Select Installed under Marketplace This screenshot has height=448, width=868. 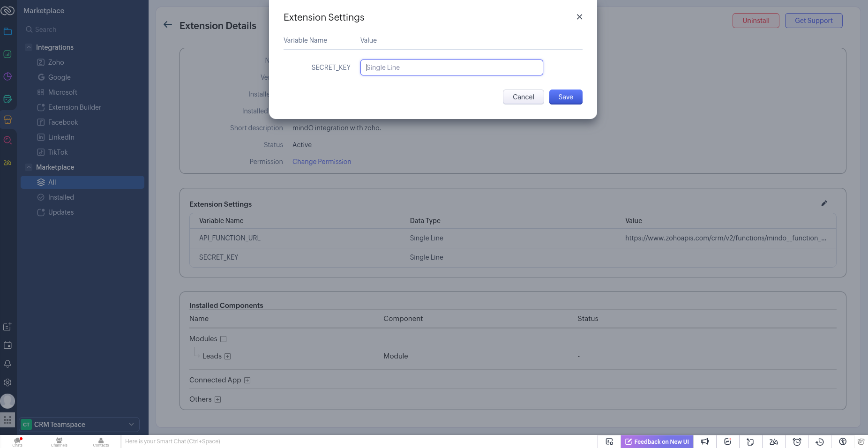(61, 197)
